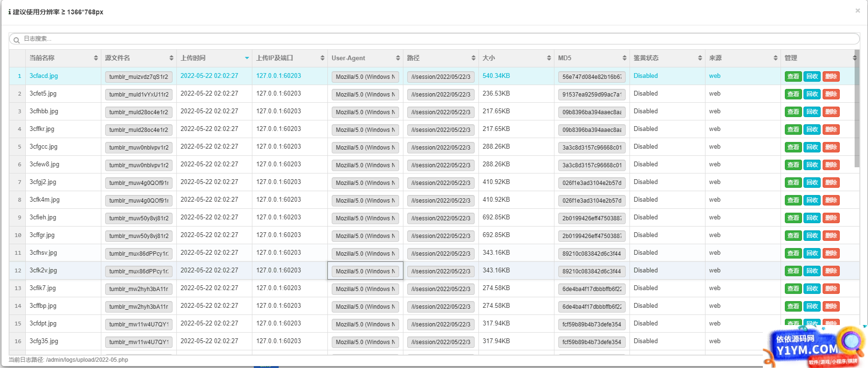Click path field of 3cffkr.jpg row

[x=441, y=130]
